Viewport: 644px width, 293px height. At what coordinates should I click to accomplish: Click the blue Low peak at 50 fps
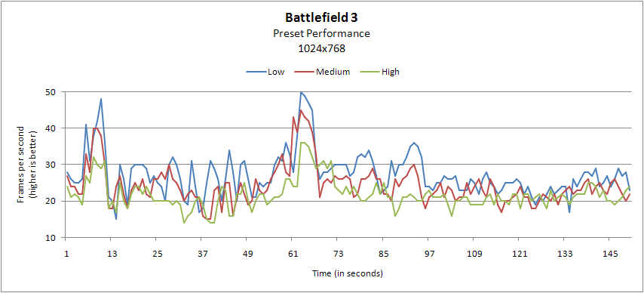click(x=301, y=92)
